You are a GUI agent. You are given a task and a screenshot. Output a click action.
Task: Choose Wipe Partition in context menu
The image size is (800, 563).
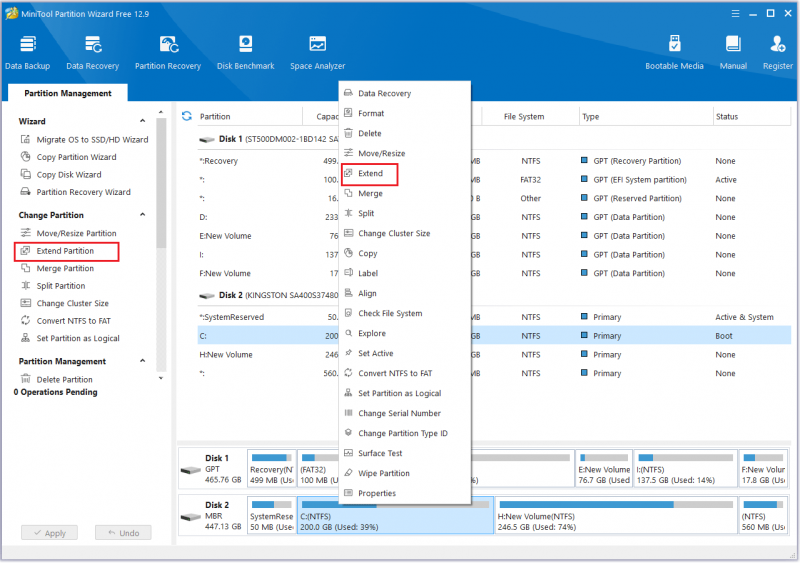[x=405, y=473]
